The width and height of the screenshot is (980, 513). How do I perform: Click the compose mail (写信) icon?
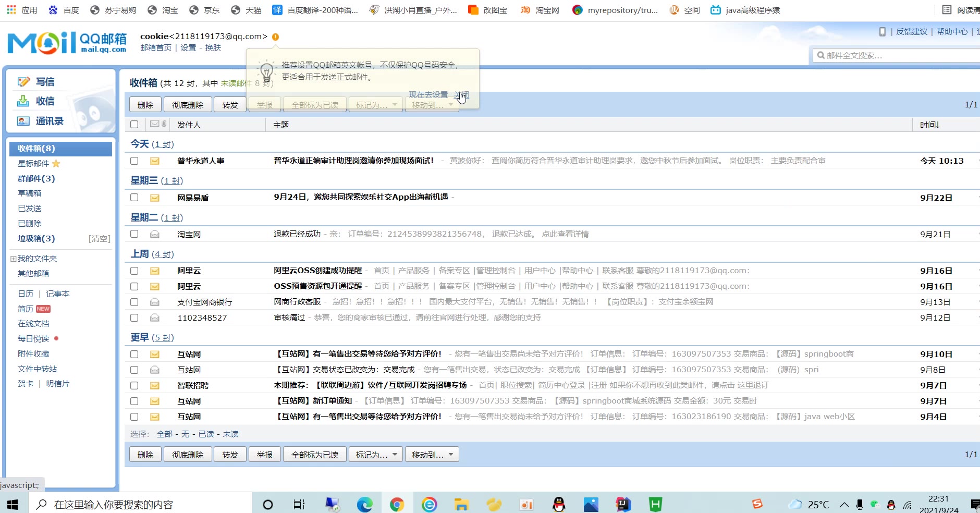tap(23, 82)
